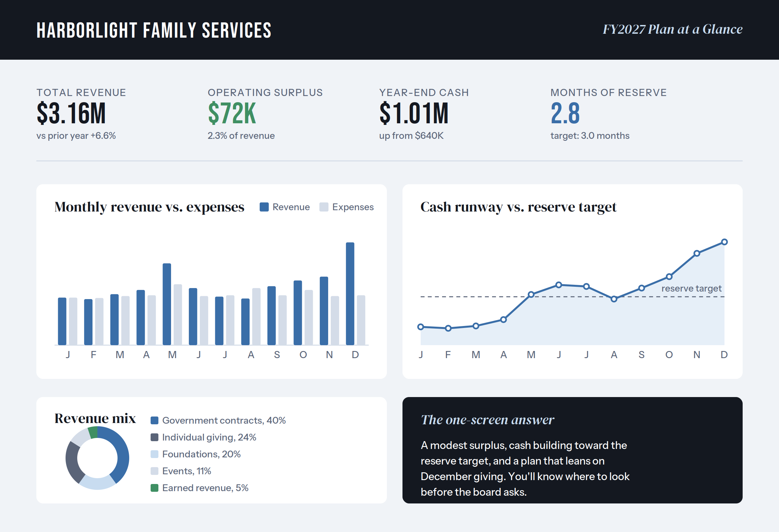Viewport: 779px width, 532px height.
Task: Click the Expenses legend color swatch
Action: click(324, 207)
